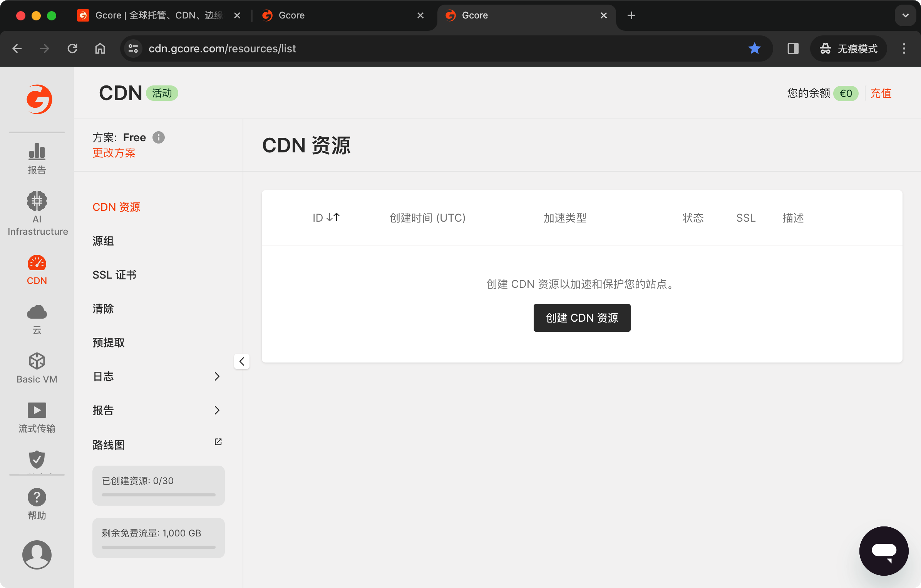The image size is (921, 588).
Task: Open Basic VM section
Action: [x=37, y=368]
